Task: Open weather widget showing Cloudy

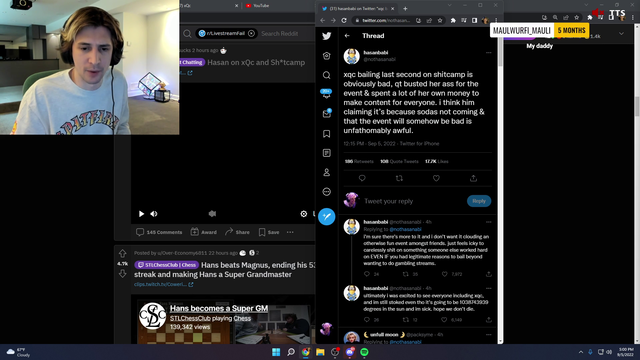Action: tap(18, 352)
